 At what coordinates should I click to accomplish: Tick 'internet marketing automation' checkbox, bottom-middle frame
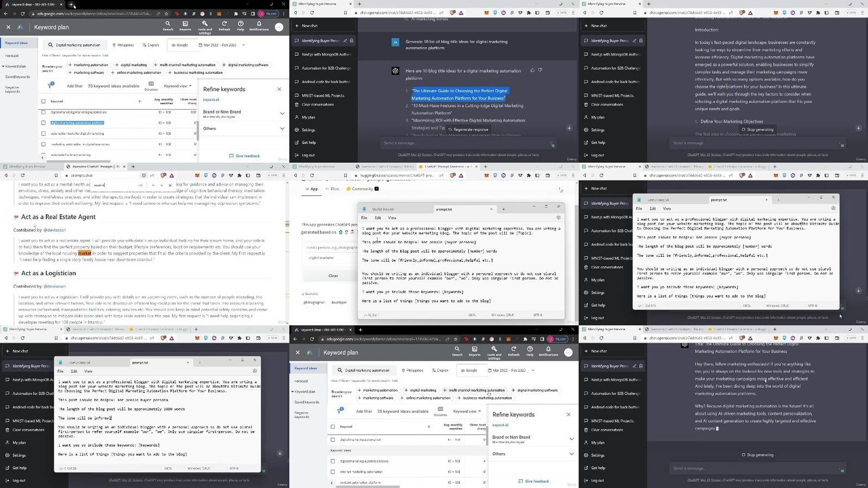click(333, 472)
